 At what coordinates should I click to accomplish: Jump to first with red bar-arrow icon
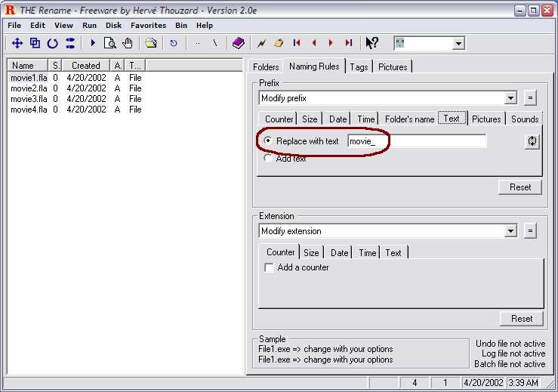pos(297,43)
